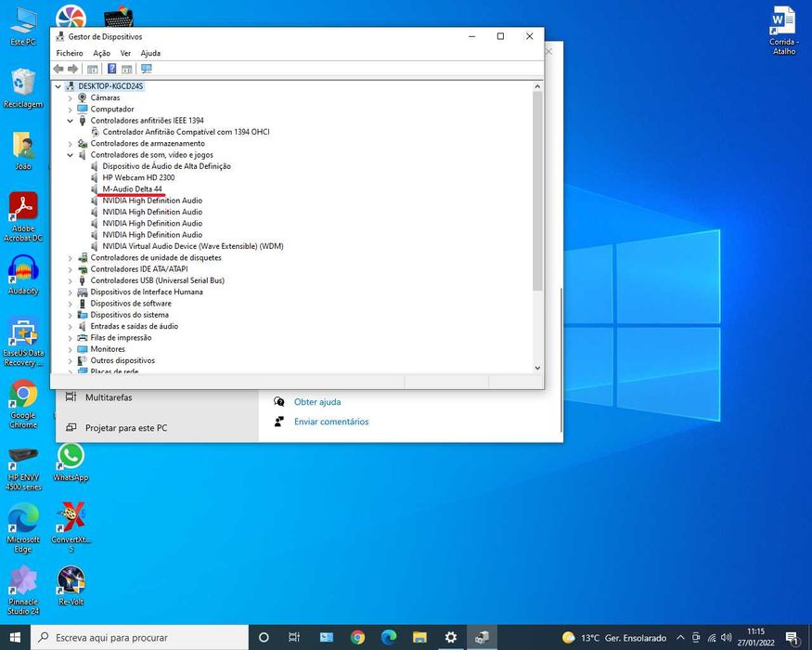Expand Controladores USB (Universal Serial Bus)
Screen dimensions: 812x650
[x=70, y=280]
